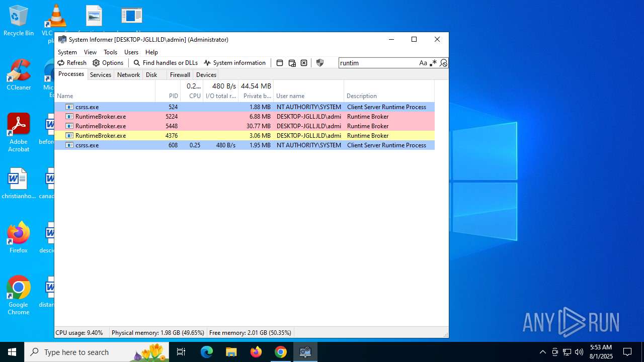Screen dimensions: 644x362
Task: Click the find window and thread icon
Action: (292, 63)
